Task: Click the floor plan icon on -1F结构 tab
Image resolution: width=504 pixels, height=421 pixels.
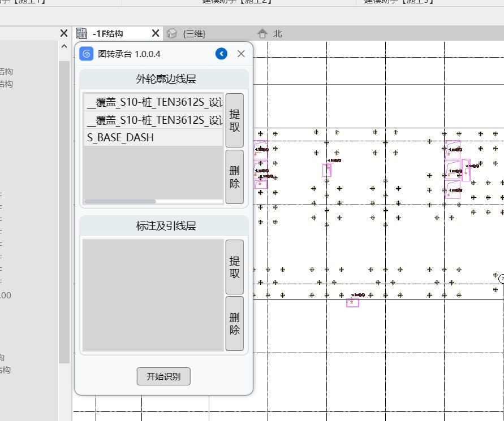Action: point(81,33)
